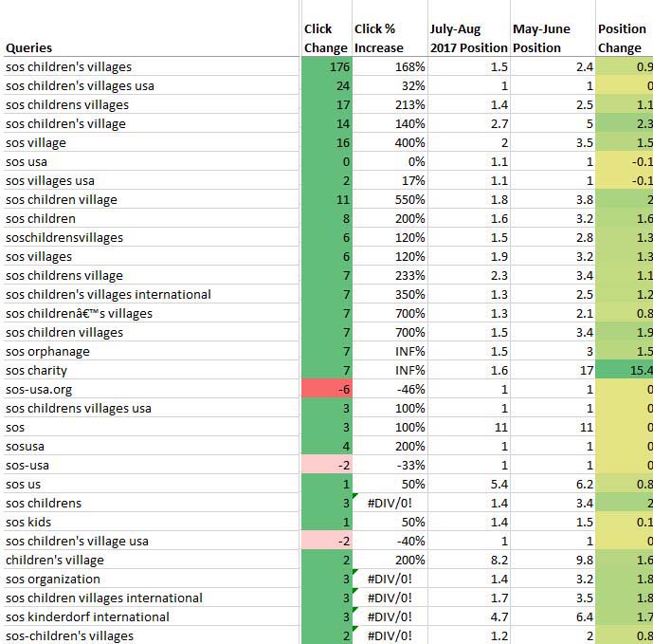Click the July-Aug 2017 Position header
Viewport: 653px width, 644px height.
[x=467, y=38]
